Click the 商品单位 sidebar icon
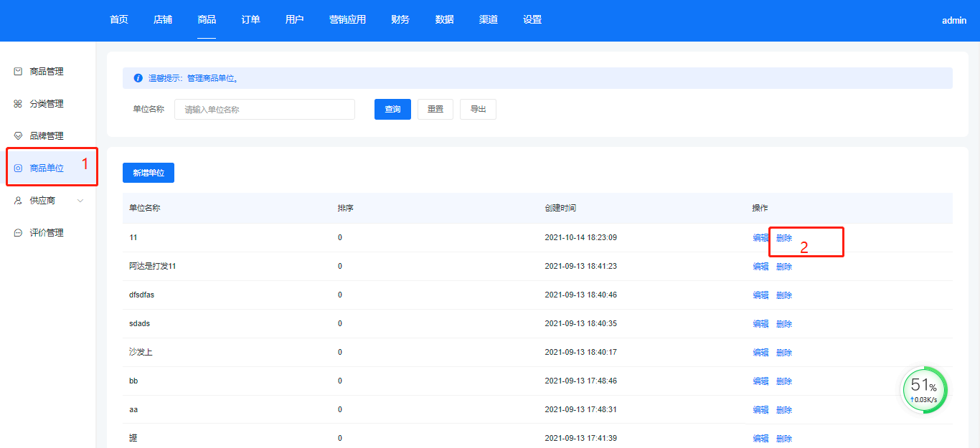Image resolution: width=980 pixels, height=448 pixels. point(18,168)
